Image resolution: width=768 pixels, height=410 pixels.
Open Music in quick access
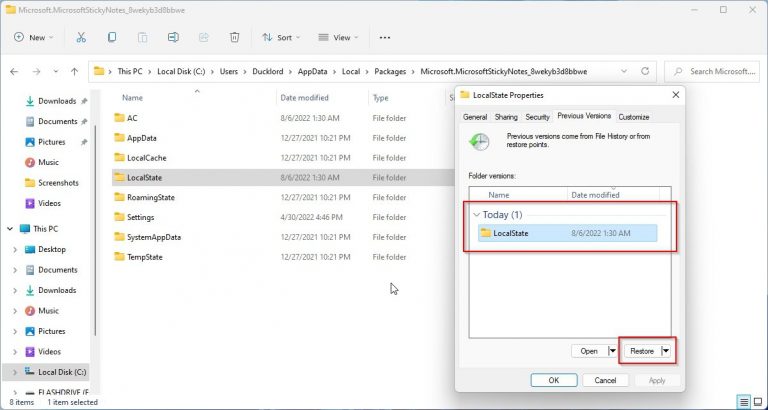[x=48, y=162]
